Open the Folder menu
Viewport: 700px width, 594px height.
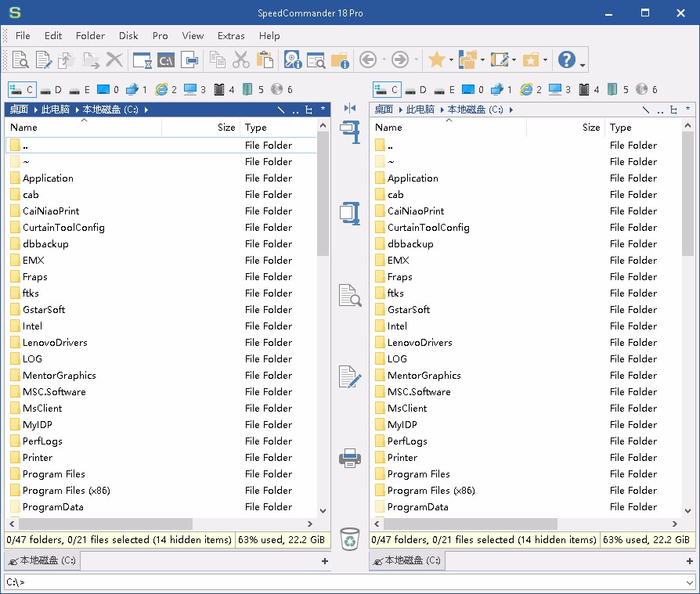pos(90,35)
